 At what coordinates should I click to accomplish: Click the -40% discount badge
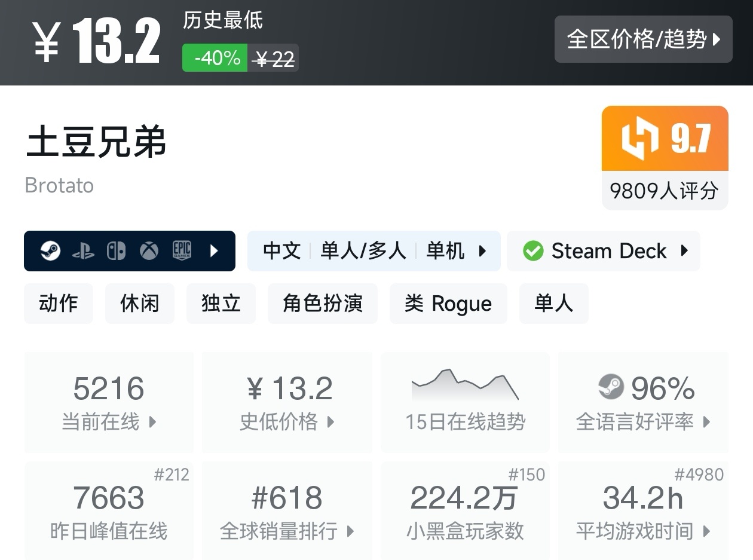[x=215, y=58]
